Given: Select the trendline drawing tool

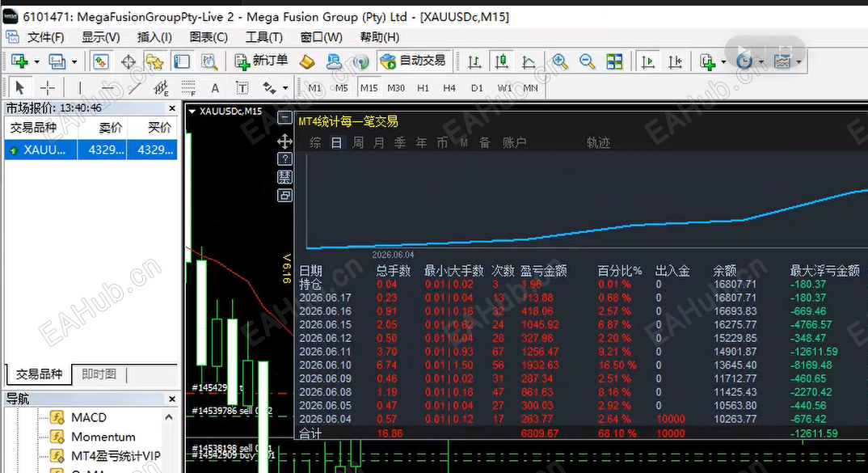Looking at the screenshot, I should [x=134, y=87].
